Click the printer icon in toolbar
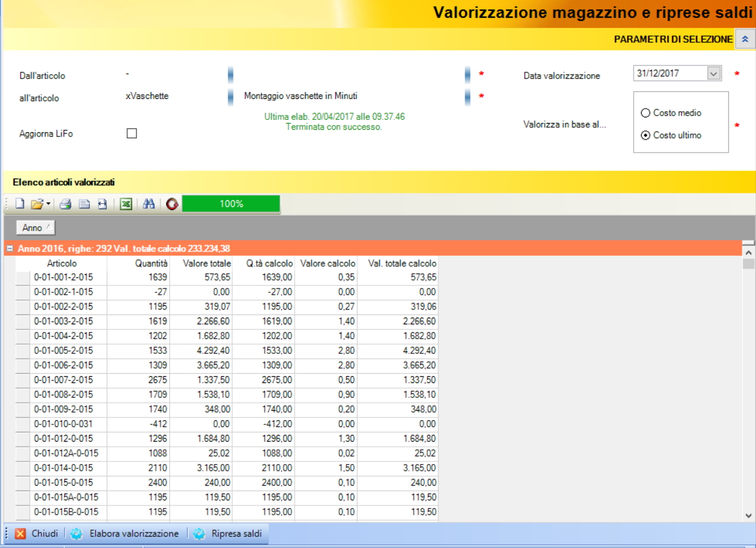This screenshot has height=548, width=756. click(65, 204)
